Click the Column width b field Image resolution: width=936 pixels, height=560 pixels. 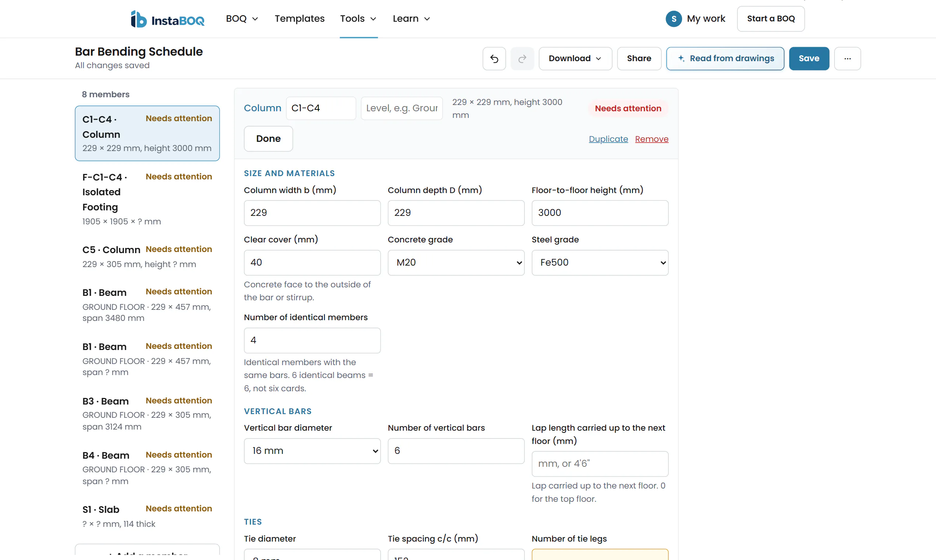click(x=312, y=213)
